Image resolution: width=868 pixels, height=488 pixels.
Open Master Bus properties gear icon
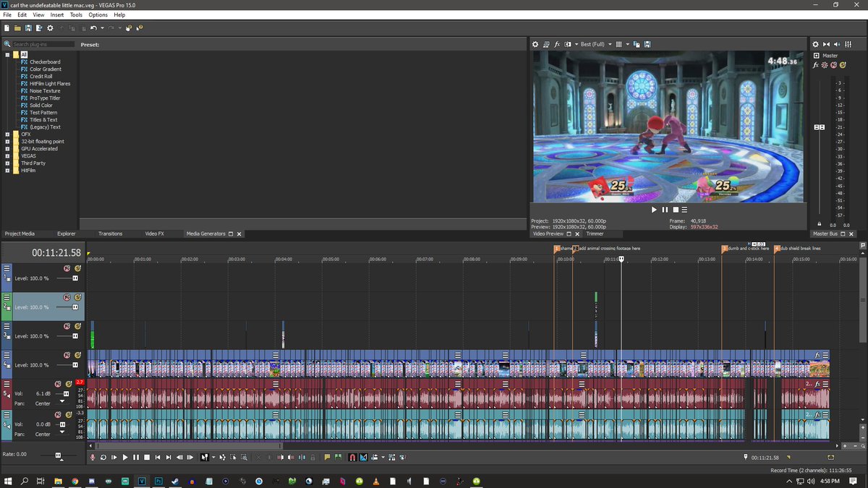pyautogui.click(x=815, y=44)
